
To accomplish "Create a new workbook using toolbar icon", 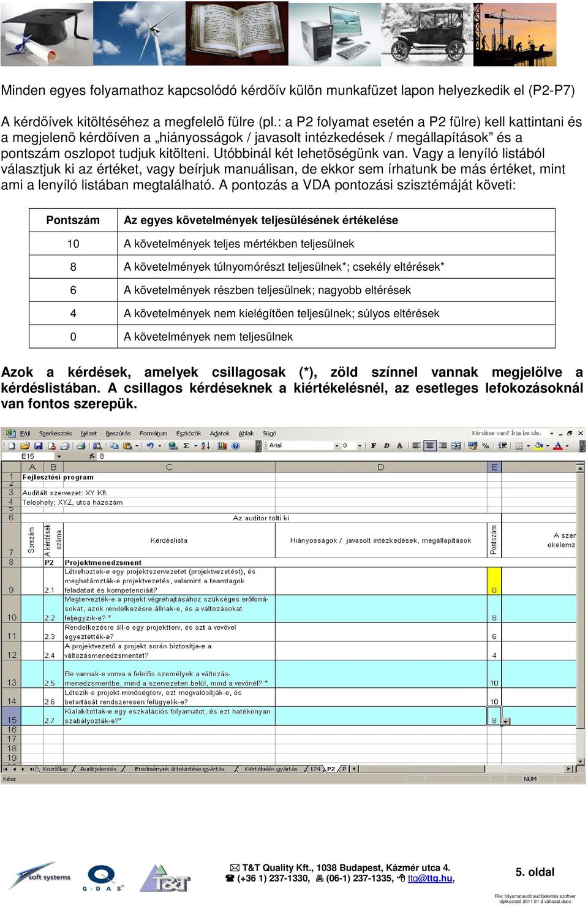I will [x=12, y=446].
